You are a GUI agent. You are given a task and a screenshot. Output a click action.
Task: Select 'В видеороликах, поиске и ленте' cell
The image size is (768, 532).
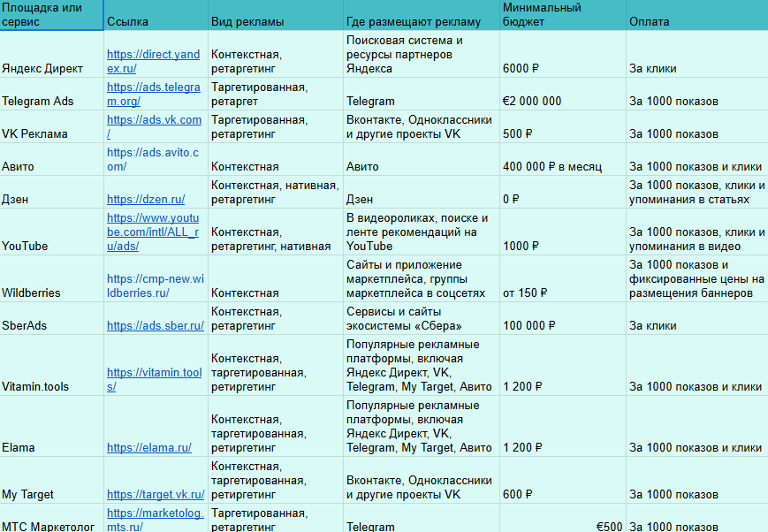pos(422,232)
